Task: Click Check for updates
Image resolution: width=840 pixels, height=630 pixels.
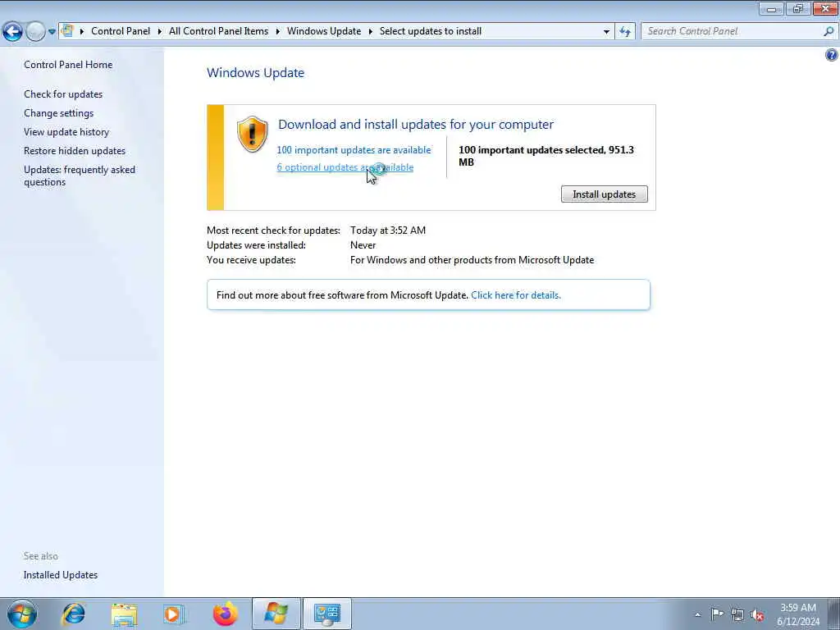Action: coord(63,94)
